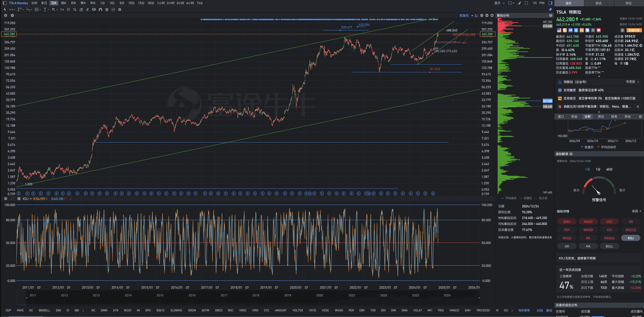Open settings gear beside 异动 tab
644x317 pixels.
(640, 117)
